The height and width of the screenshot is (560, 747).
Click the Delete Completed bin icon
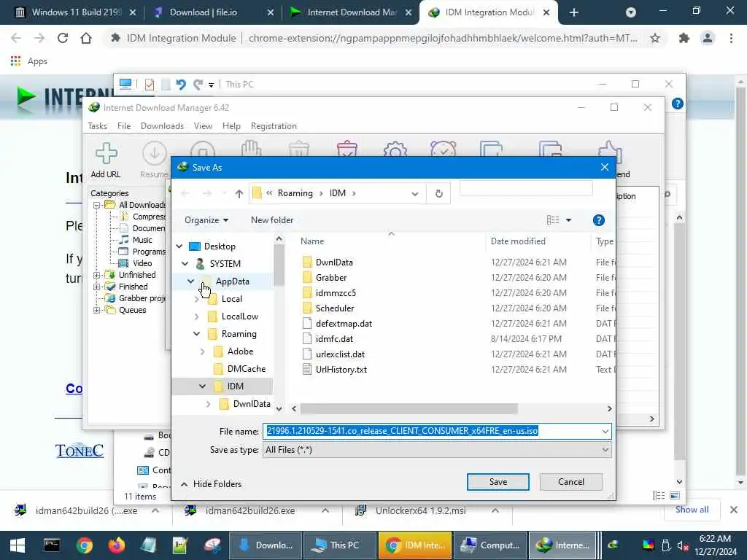tap(347, 149)
